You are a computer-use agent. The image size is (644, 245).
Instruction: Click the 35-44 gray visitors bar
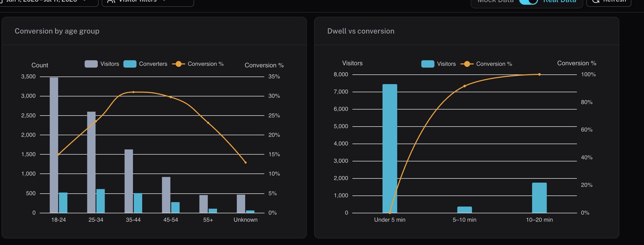[x=129, y=181]
